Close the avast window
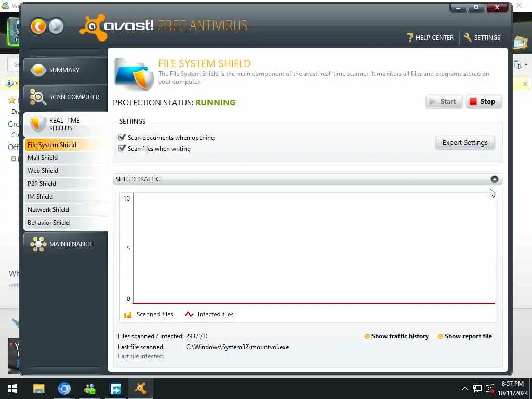This screenshot has height=399, width=532. pyautogui.click(x=497, y=7)
